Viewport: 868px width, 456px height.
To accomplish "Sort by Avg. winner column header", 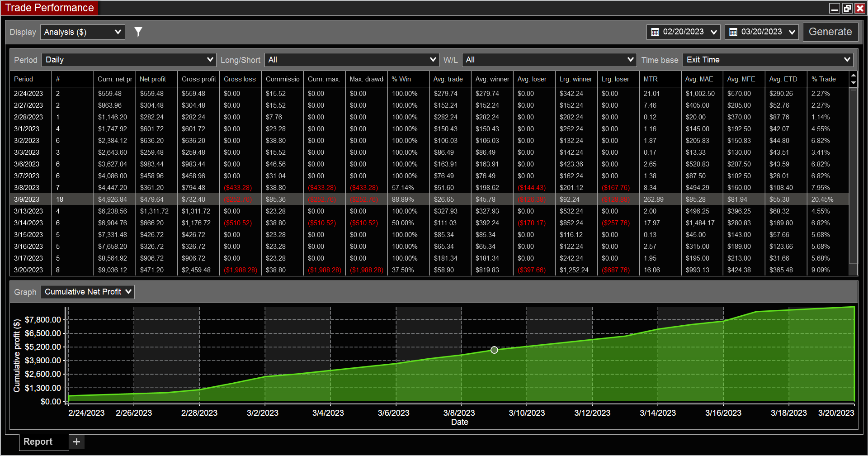I will 493,79.
